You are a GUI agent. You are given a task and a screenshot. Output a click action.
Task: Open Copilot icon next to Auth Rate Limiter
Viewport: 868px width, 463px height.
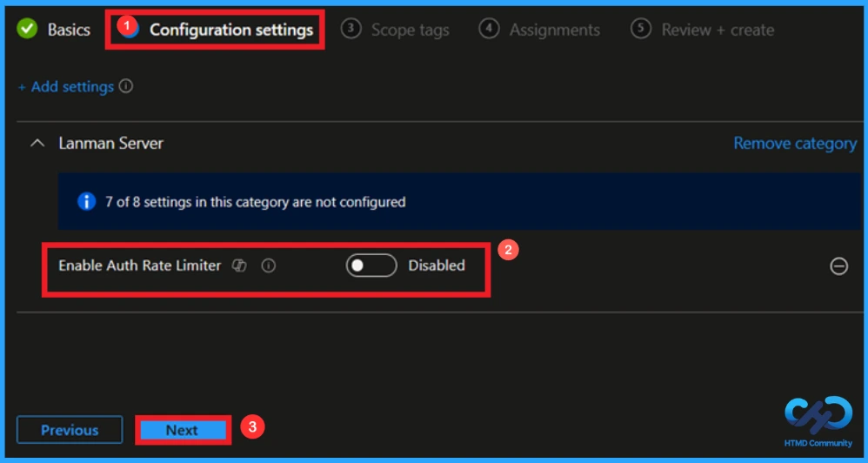click(239, 265)
